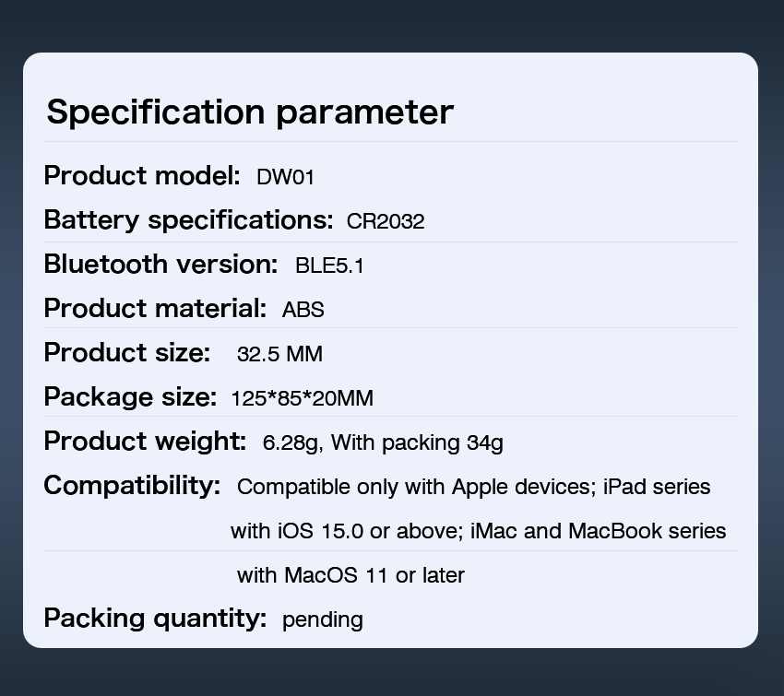
Task: Click the "6.28g, With packing 34g" text
Action: point(383,442)
